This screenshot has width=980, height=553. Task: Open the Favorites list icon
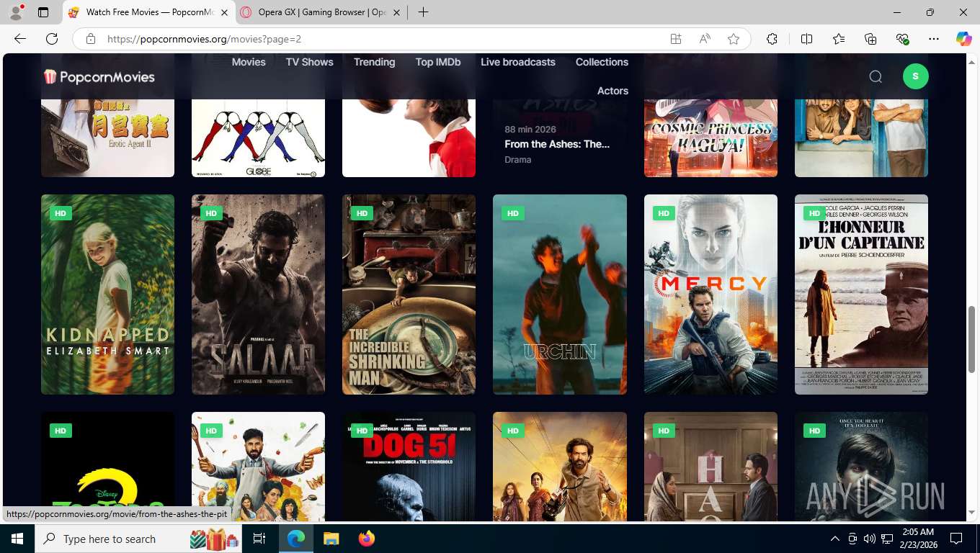(x=839, y=39)
